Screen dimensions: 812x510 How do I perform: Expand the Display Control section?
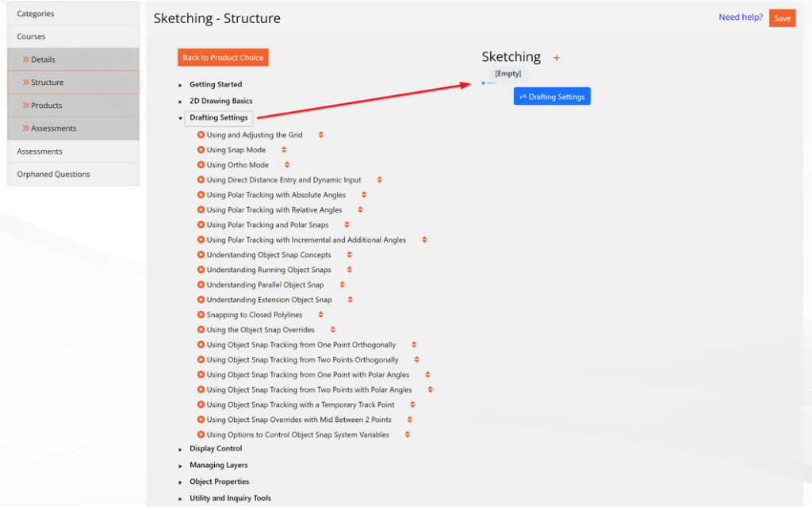pyautogui.click(x=181, y=450)
